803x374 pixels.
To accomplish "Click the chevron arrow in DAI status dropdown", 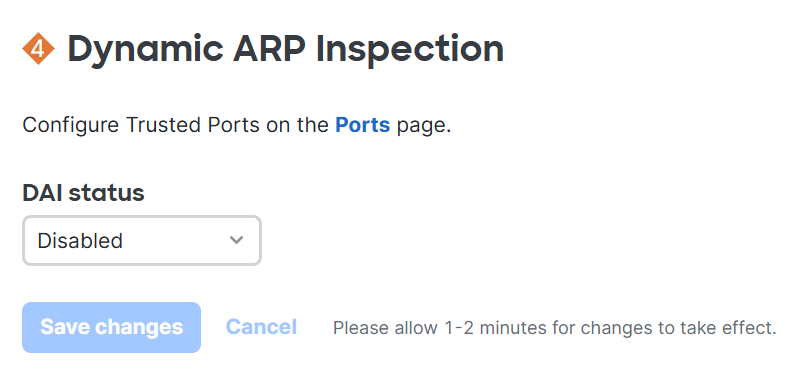I will coord(236,240).
